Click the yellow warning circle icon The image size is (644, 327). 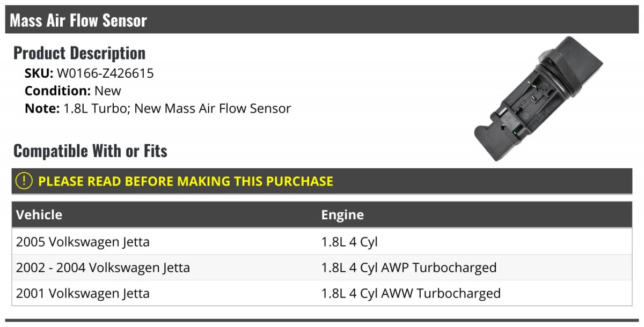point(24,181)
